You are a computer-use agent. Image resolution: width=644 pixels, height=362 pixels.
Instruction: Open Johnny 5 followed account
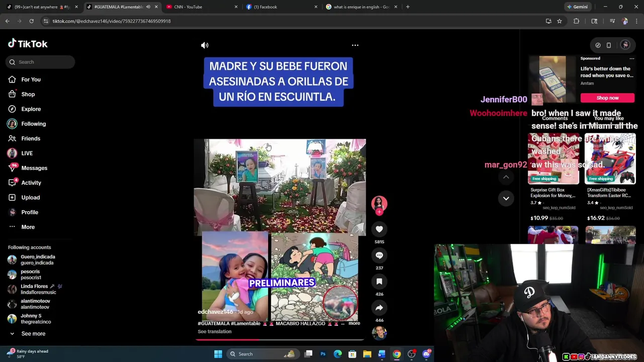coord(36,319)
